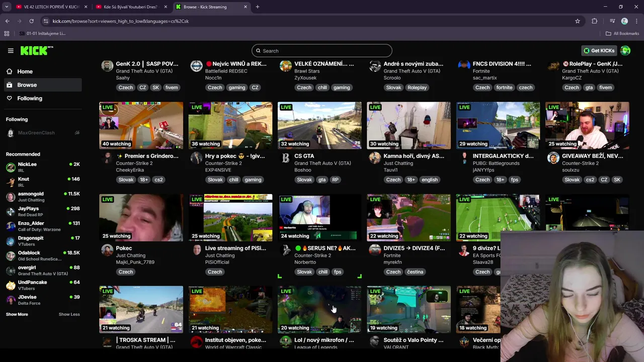The height and width of the screenshot is (362, 644).
Task: Click CheekyErika channel avatar
Action: 107,158
